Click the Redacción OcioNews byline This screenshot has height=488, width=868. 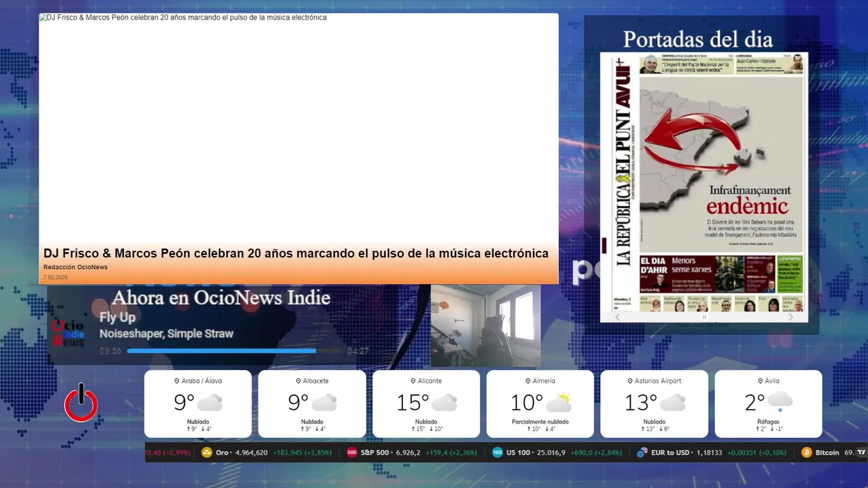(75, 267)
